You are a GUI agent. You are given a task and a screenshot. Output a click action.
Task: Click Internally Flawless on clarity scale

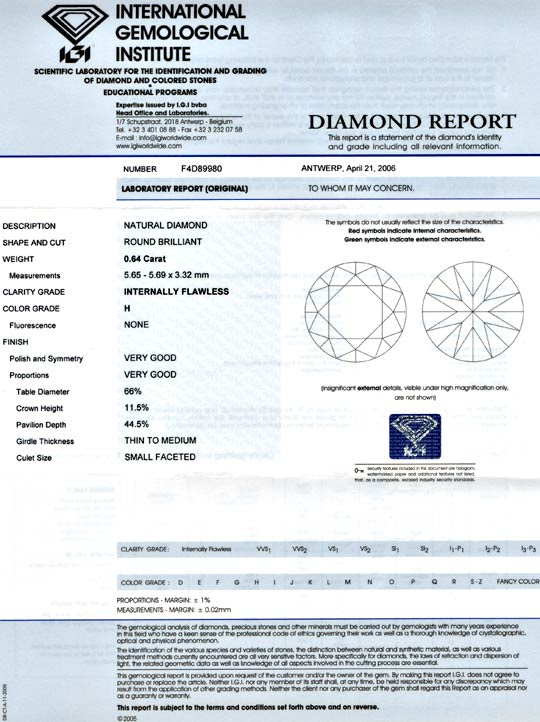click(x=206, y=549)
